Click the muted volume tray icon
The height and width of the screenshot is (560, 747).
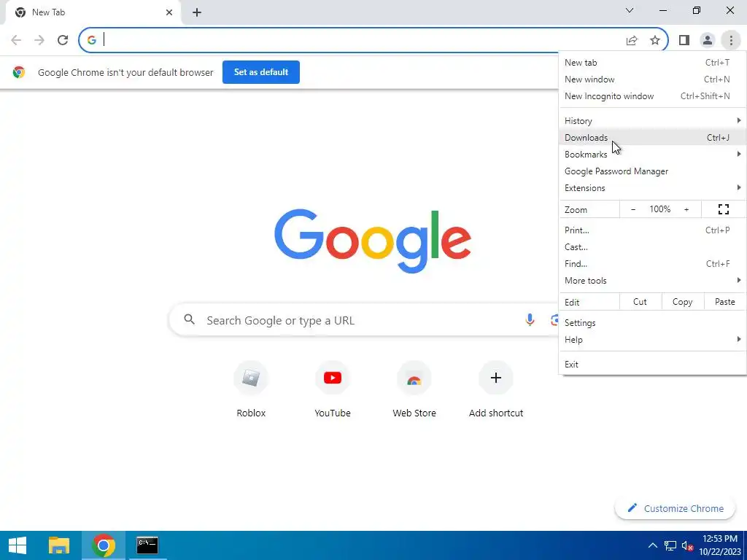click(687, 545)
